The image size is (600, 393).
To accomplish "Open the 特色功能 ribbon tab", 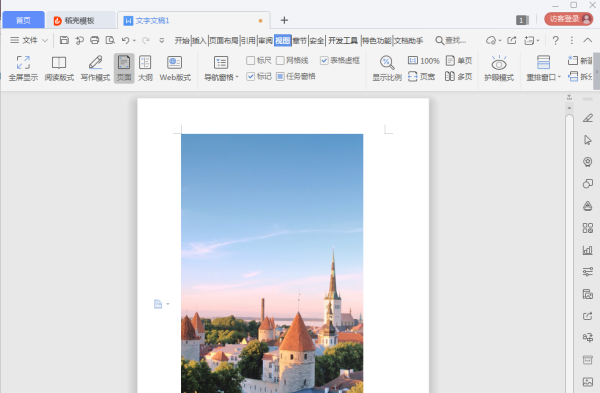I will 377,41.
